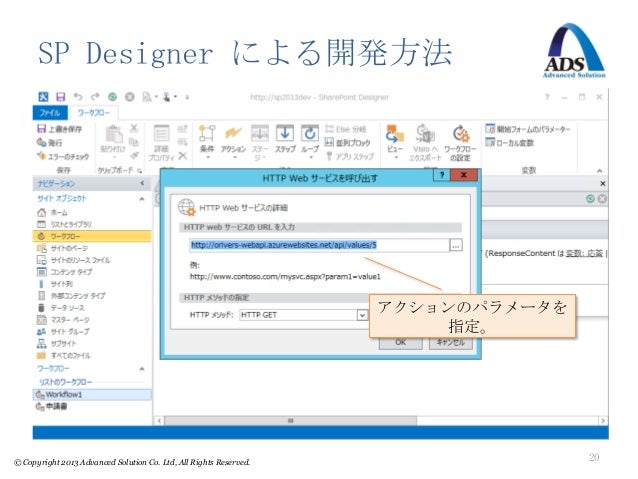Image resolution: width=638 pixels, height=479 pixels.
Task: Collapse the ribbon with the up chevron
Action: 599,171
